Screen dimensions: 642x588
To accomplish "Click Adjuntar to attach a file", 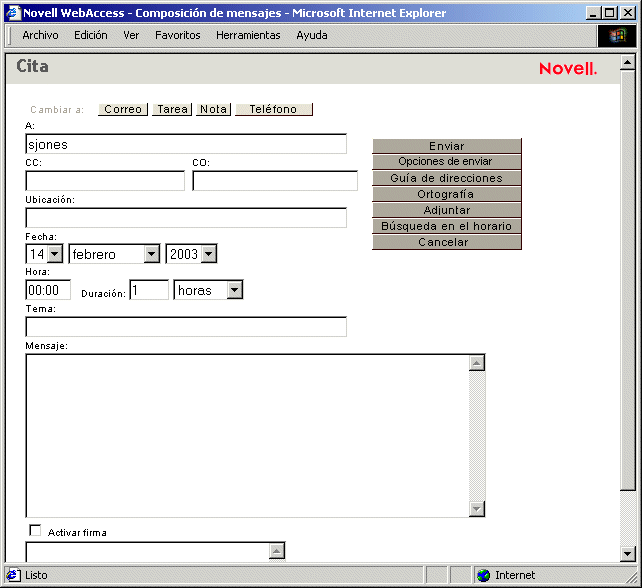I will [x=447, y=210].
